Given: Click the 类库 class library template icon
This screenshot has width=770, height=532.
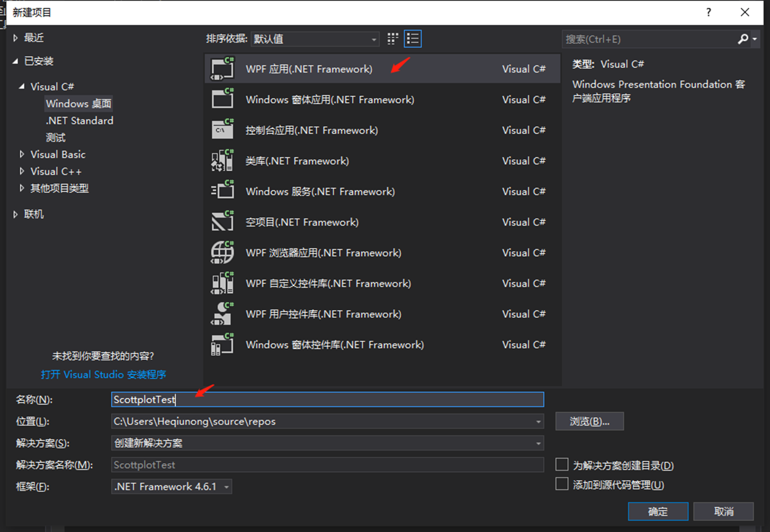Looking at the screenshot, I should (222, 160).
